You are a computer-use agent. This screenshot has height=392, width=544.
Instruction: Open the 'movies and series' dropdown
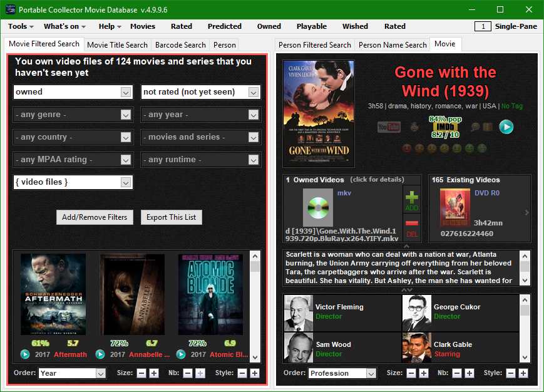(200, 137)
